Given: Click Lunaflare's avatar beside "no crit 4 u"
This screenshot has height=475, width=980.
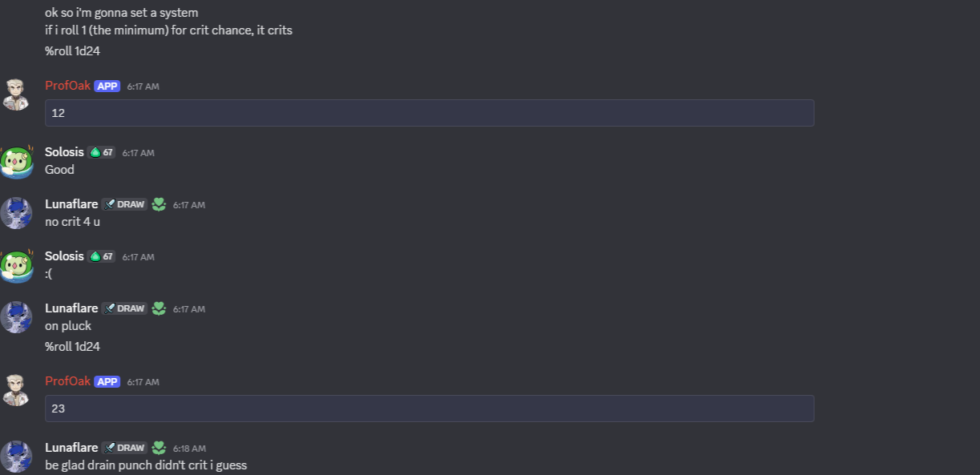Looking at the screenshot, I should [x=16, y=213].
